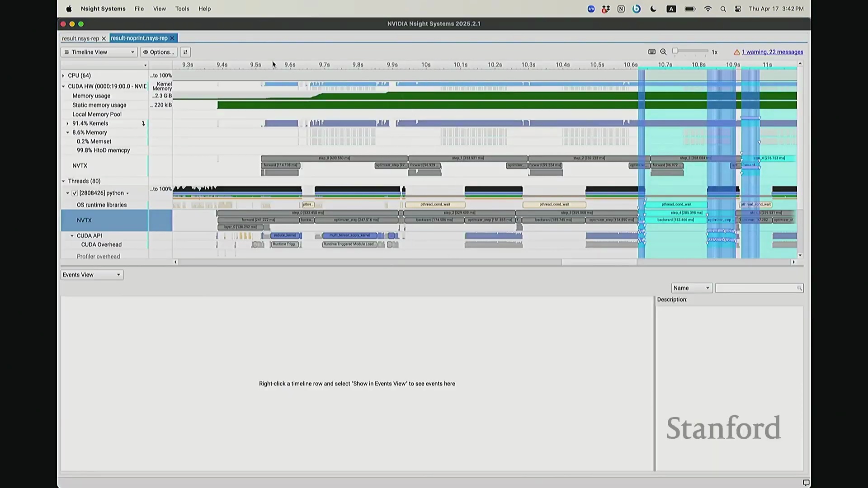Expand the 91.4% Kernels row
The image size is (868, 488).
click(68, 123)
